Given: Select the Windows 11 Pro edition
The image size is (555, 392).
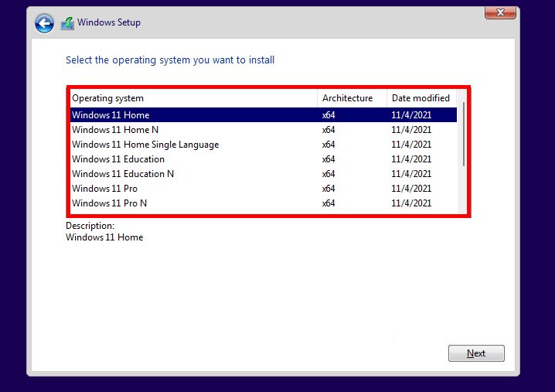Looking at the screenshot, I should (264, 189).
